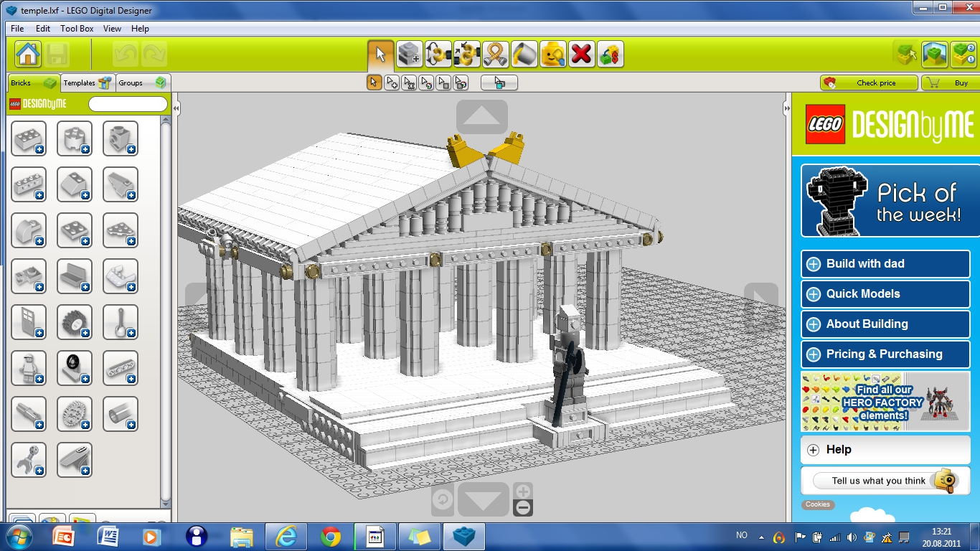Viewport: 980px width, 551px height.
Task: Open the File menu
Action: tap(18, 29)
